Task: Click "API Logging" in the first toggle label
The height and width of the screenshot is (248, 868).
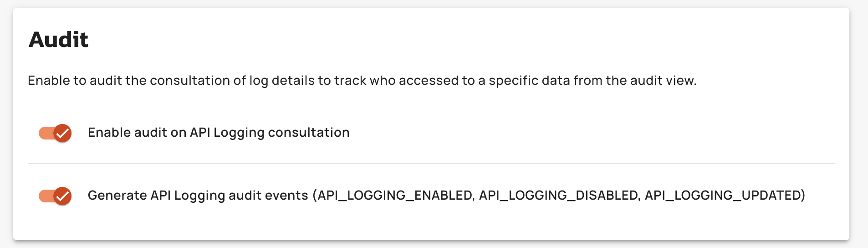Action: tap(227, 133)
